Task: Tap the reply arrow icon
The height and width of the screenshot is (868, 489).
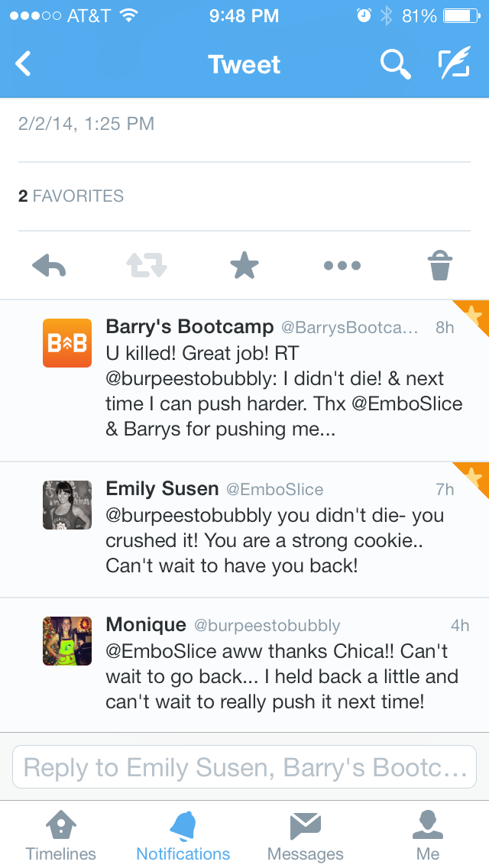Action: click(x=49, y=266)
